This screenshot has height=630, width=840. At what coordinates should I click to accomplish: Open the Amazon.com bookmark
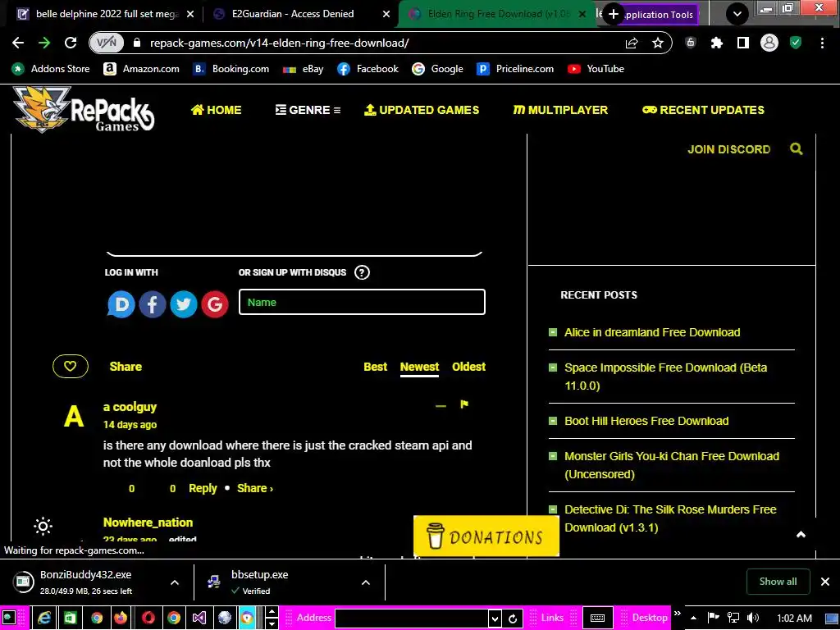pos(141,69)
